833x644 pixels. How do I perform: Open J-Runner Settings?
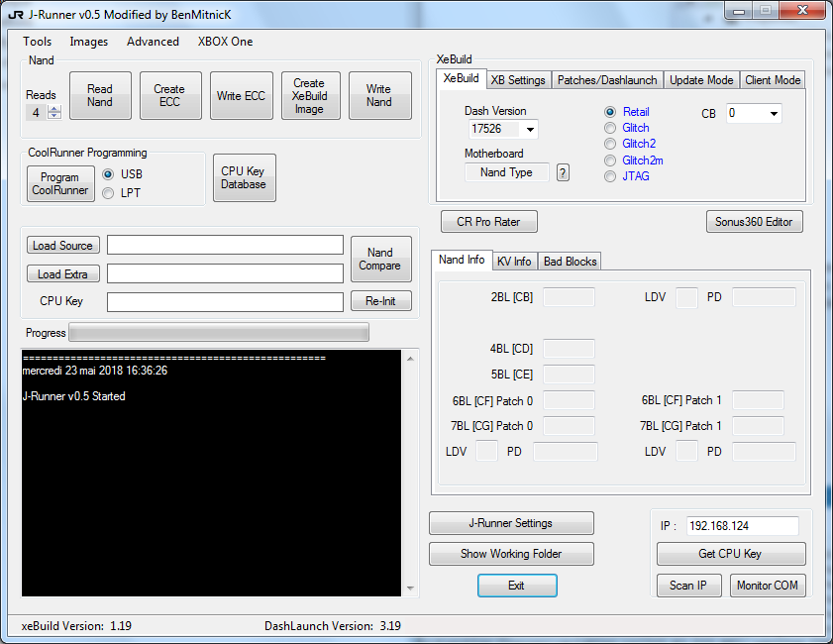click(x=511, y=523)
